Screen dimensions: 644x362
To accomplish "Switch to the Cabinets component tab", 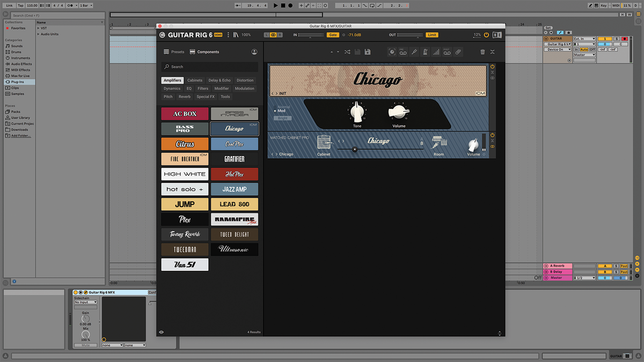I will 194,80.
